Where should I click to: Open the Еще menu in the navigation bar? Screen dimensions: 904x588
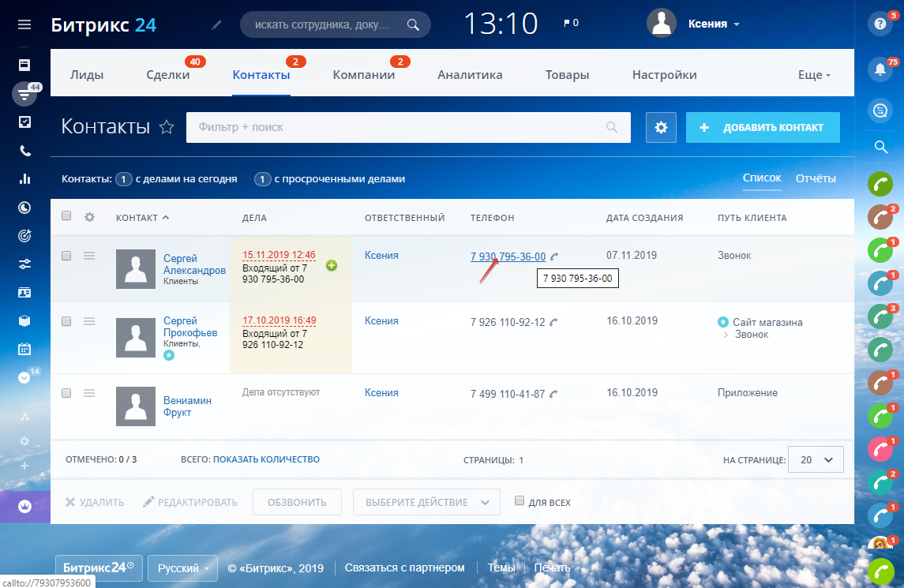coord(812,73)
